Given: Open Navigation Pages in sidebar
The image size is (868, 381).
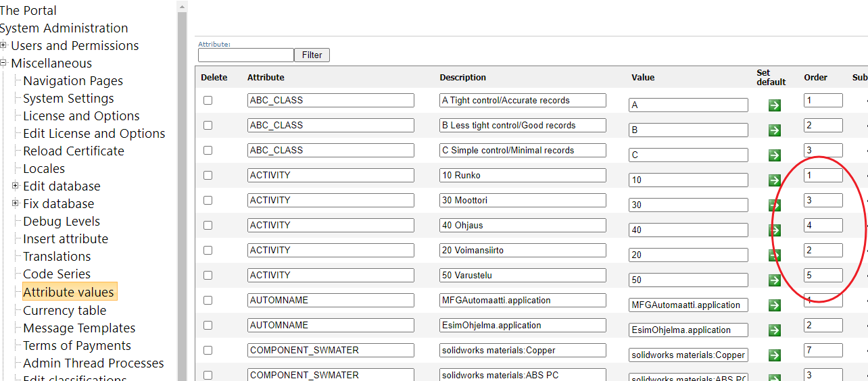Looking at the screenshot, I should 73,80.
